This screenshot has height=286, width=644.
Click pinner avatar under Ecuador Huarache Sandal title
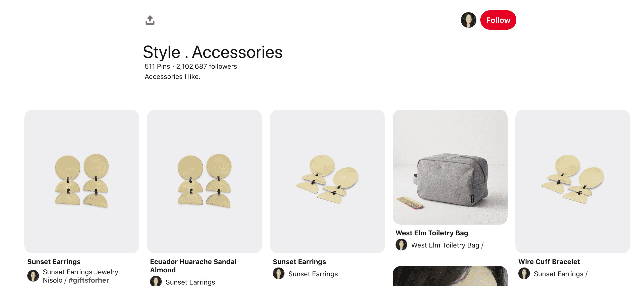pos(156,281)
